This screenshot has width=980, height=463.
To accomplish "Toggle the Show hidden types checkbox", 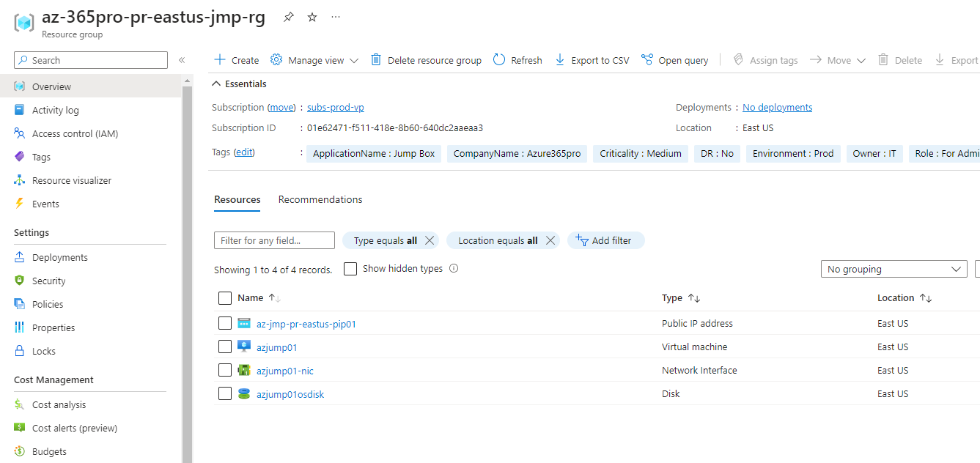I will 350,269.
